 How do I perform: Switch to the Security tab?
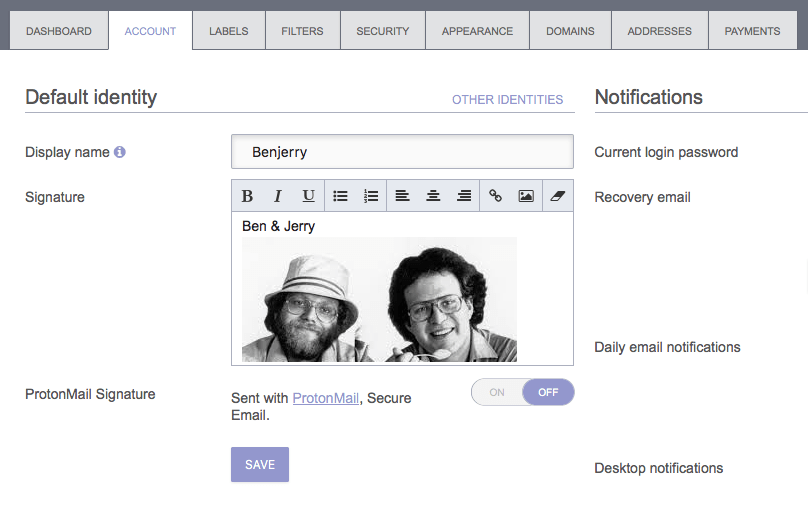[x=383, y=31]
